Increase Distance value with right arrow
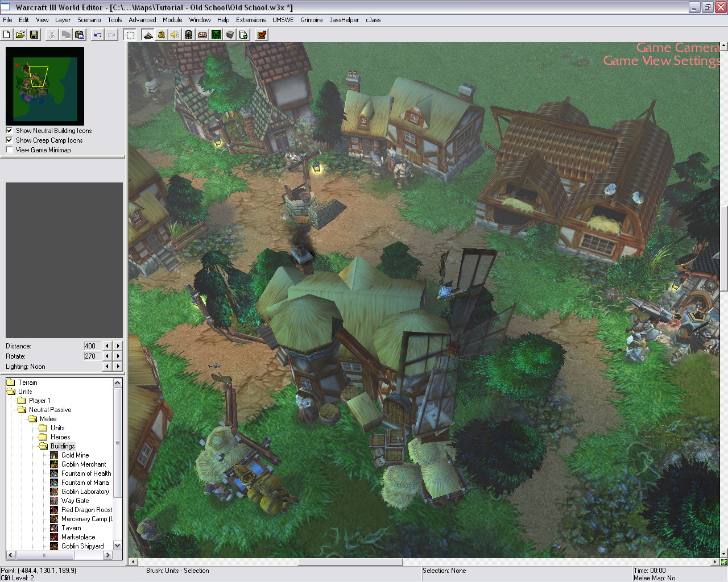This screenshot has height=582, width=728. click(x=118, y=346)
